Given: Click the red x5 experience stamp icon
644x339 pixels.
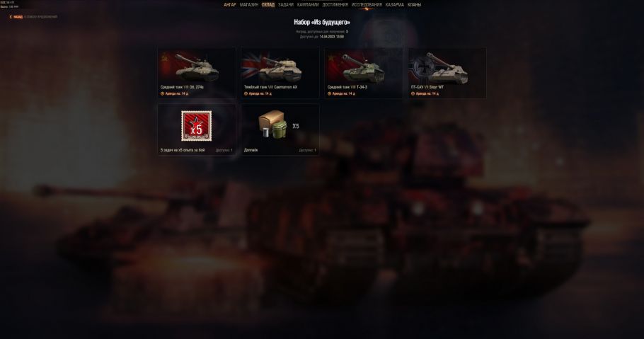Looking at the screenshot, I should point(197,126).
